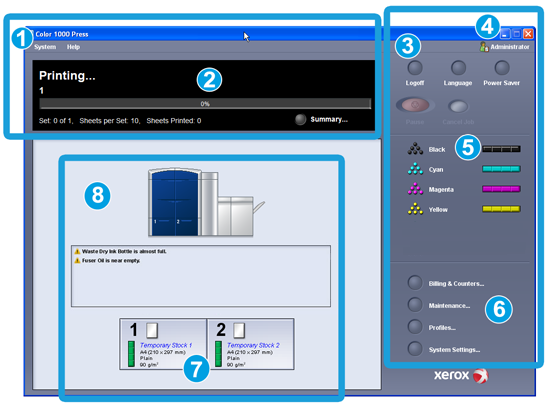Click the Printing... status text
The image size is (552, 406).
pyautogui.click(x=67, y=76)
